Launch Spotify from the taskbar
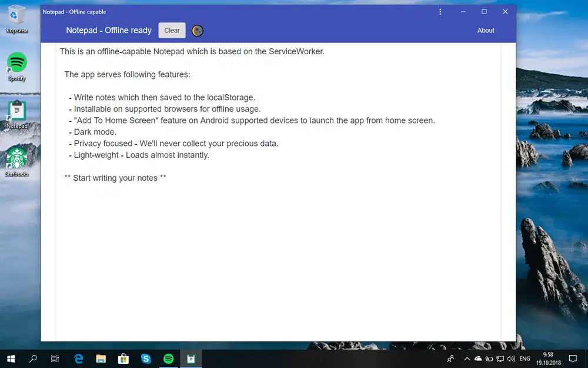 [168, 359]
